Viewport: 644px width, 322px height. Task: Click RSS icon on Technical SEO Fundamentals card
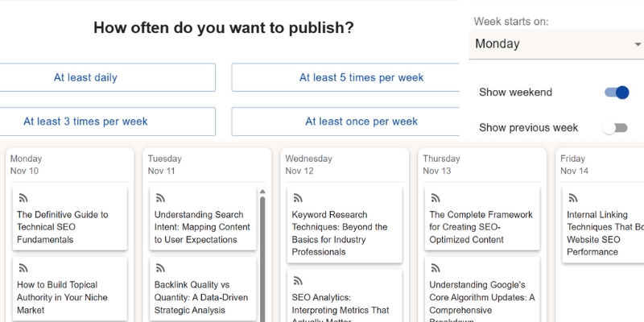click(x=23, y=197)
